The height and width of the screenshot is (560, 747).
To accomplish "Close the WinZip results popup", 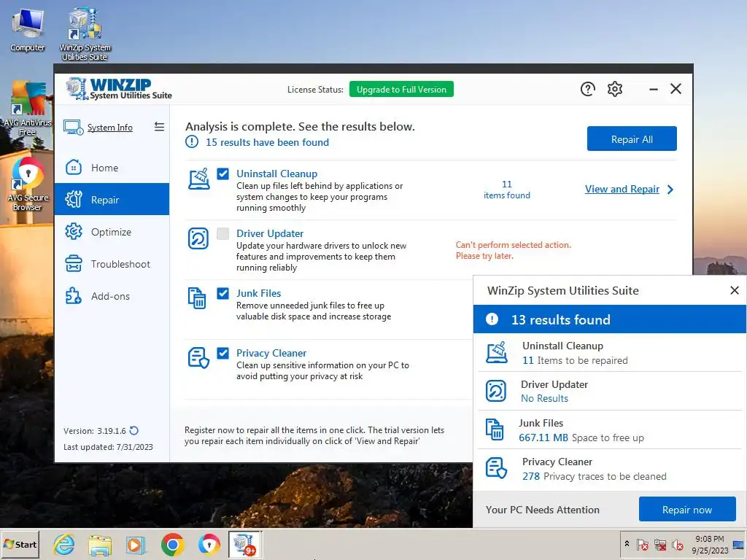I will point(734,290).
